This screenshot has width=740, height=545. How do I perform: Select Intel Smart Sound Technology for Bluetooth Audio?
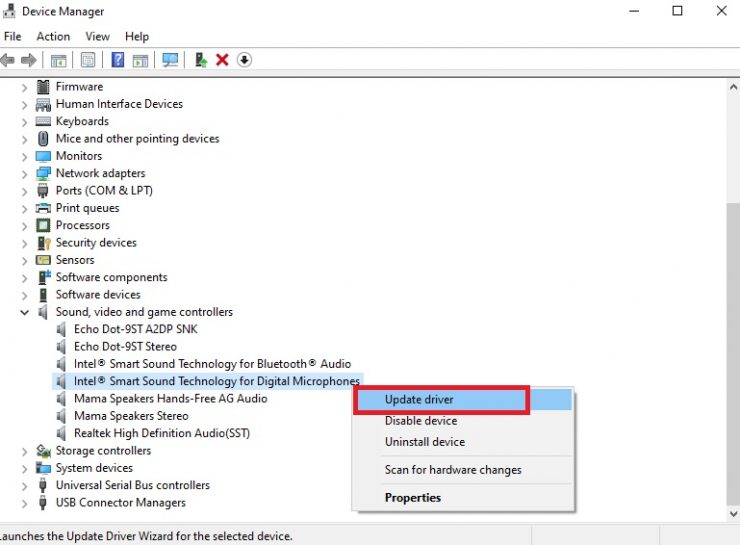pos(212,364)
